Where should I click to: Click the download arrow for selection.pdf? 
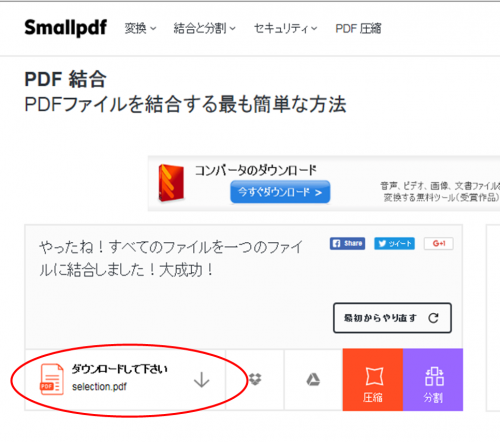tap(202, 380)
